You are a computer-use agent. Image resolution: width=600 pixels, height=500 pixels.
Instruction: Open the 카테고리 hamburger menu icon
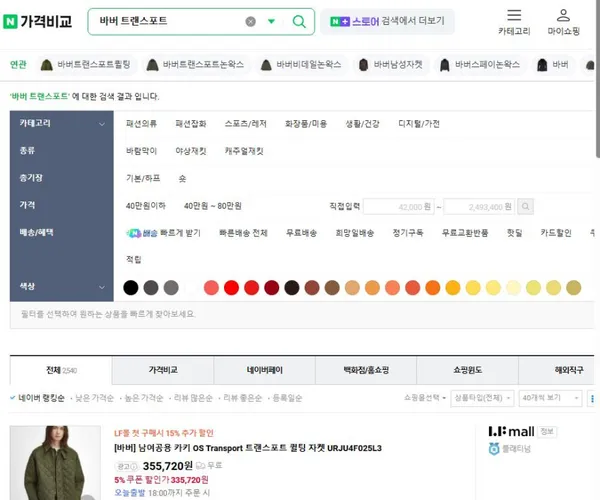pyautogui.click(x=514, y=23)
